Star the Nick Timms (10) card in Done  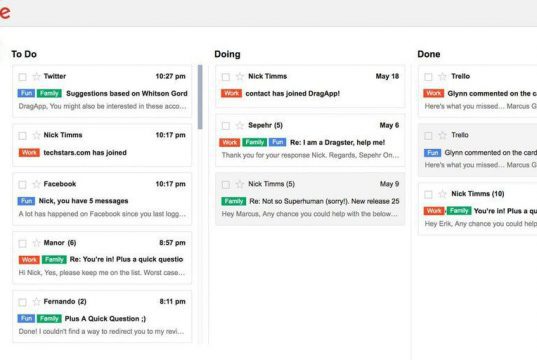tap(442, 194)
